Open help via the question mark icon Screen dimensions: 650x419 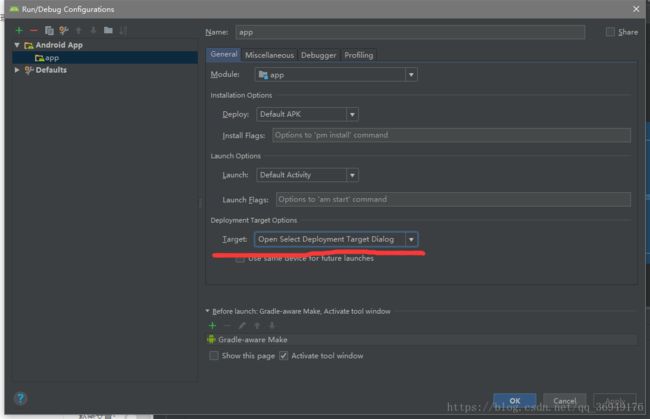coord(20,399)
